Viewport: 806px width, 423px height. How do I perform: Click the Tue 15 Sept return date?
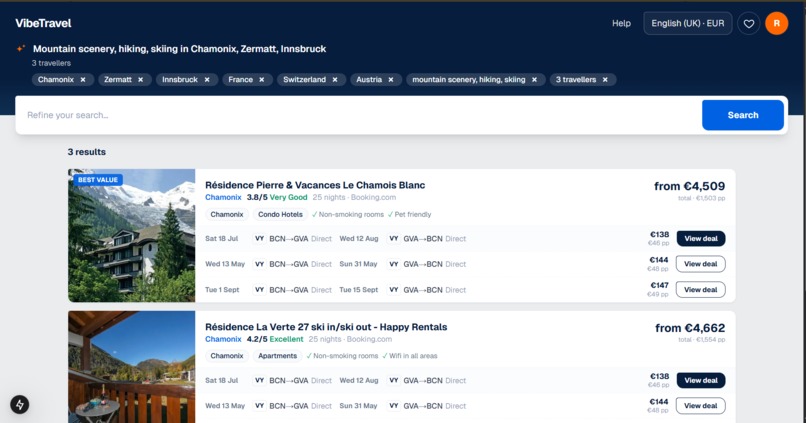click(358, 290)
